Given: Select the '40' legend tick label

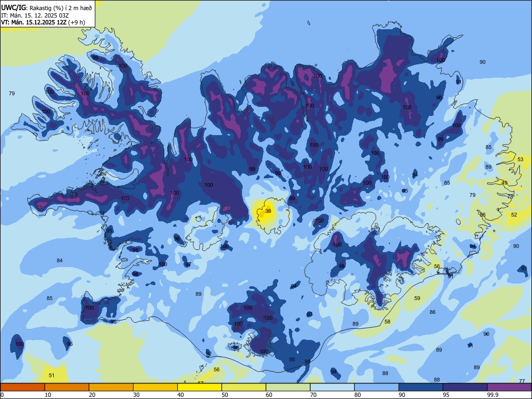Looking at the screenshot, I should 180,395.
